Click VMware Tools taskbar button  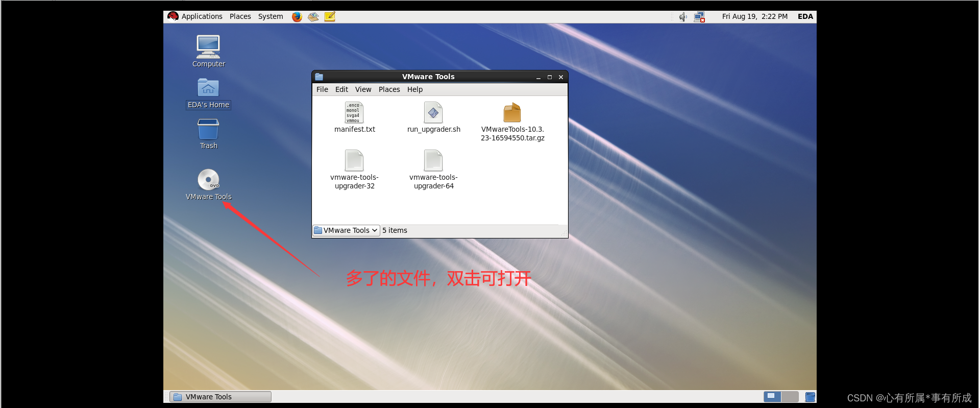220,397
